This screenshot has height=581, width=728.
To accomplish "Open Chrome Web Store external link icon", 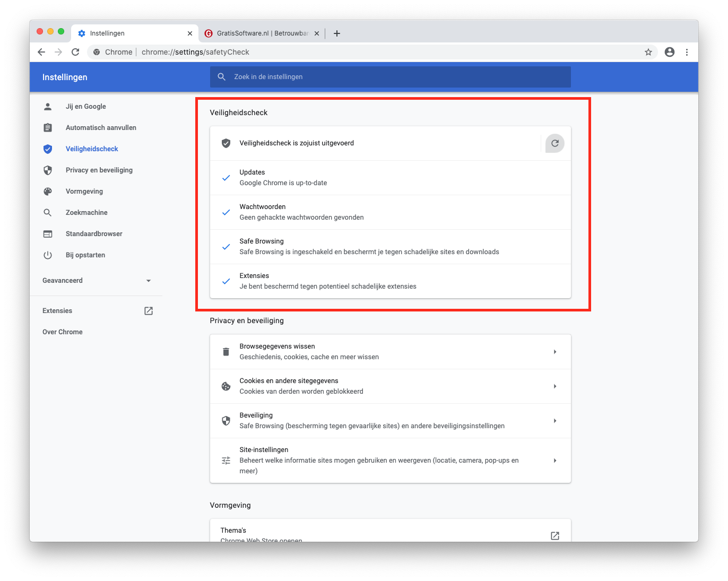I will [554, 535].
